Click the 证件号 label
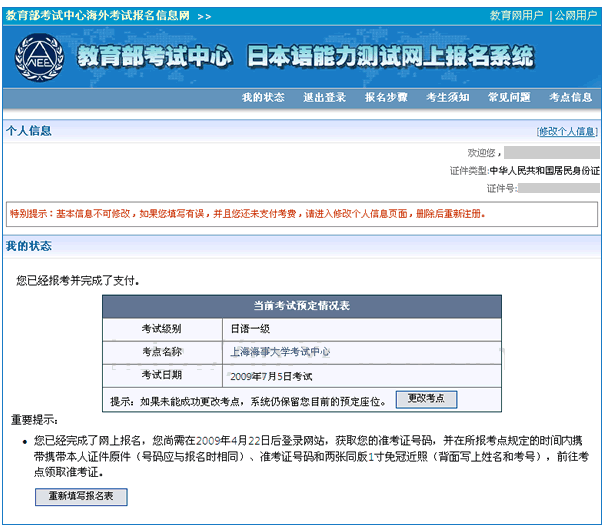Image resolution: width=610 pixels, height=531 pixels. tap(502, 189)
